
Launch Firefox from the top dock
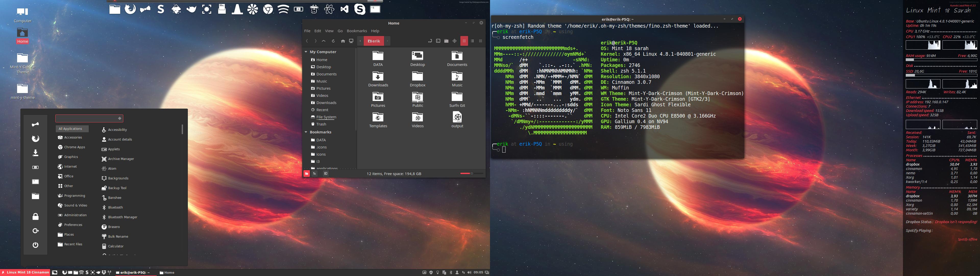[x=130, y=9]
